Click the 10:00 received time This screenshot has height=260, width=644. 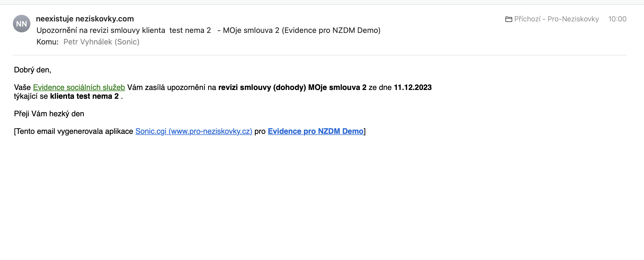pos(617,19)
